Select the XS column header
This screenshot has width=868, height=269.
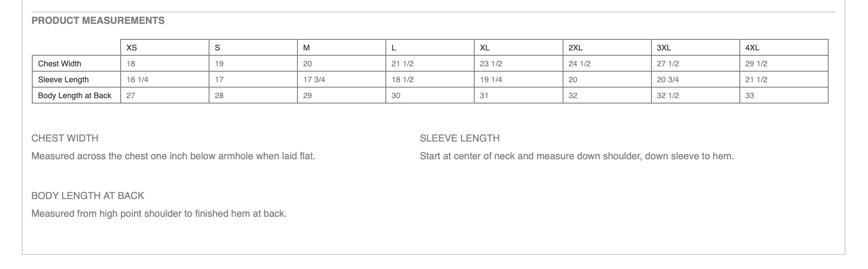[165, 47]
